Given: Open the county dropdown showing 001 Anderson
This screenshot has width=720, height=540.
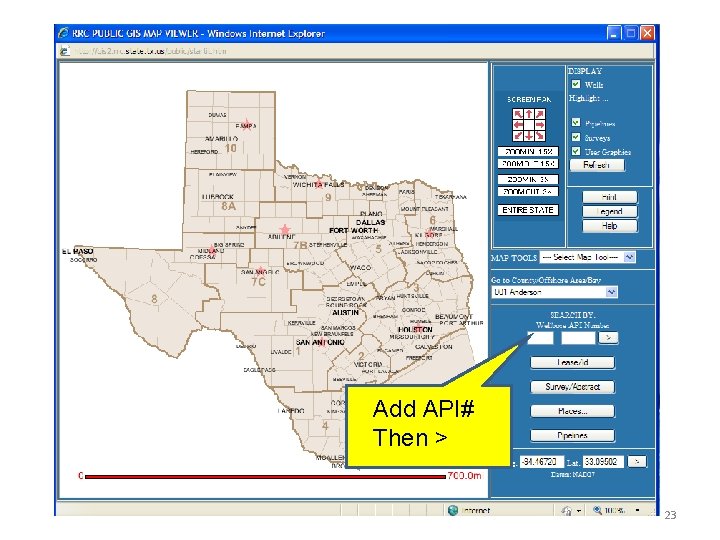Looking at the screenshot, I should (x=555, y=292).
